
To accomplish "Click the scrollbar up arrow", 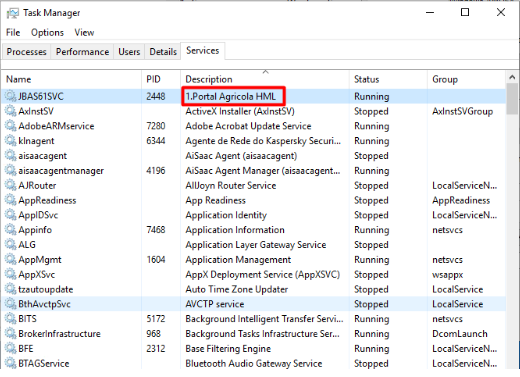I will coord(512,77).
